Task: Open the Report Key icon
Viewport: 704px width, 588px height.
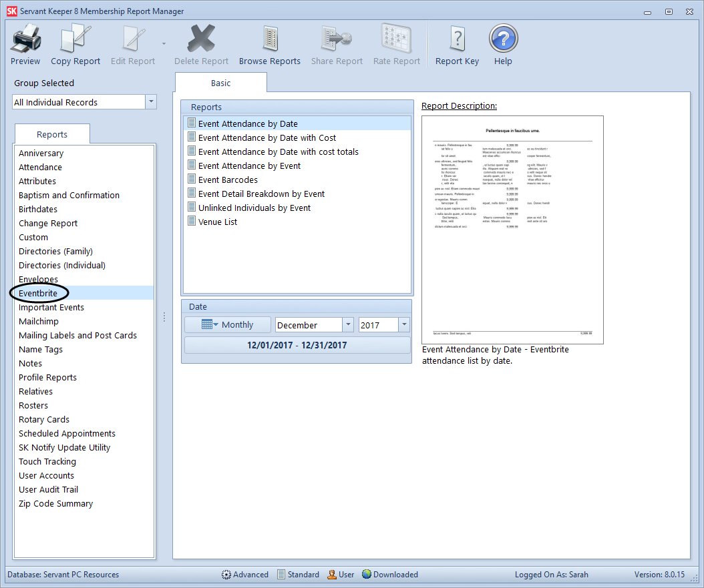Action: coord(457,39)
